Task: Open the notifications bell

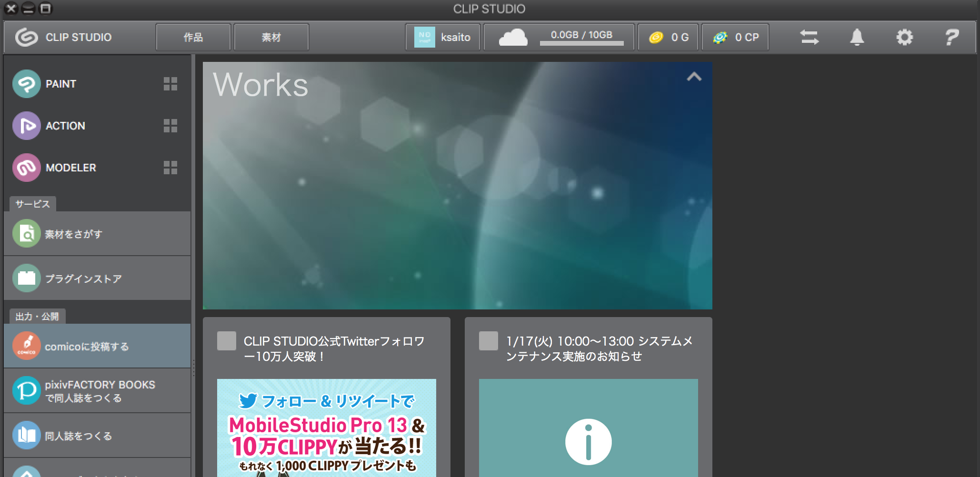Action: click(857, 37)
